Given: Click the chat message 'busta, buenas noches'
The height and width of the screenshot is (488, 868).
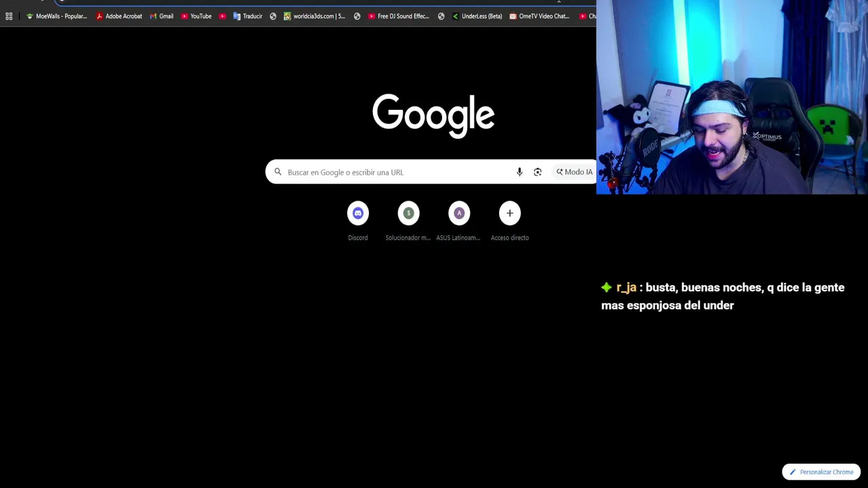Looking at the screenshot, I should pos(722,296).
